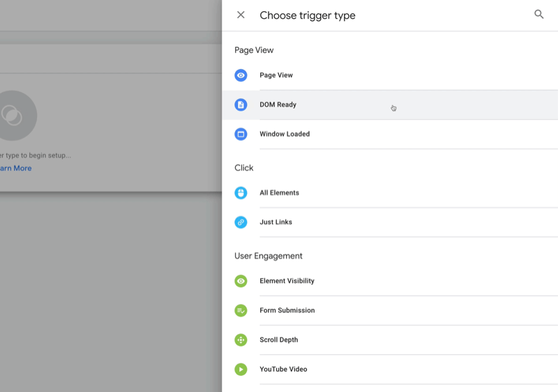Open search for trigger types
The height and width of the screenshot is (392, 558).
coord(538,15)
